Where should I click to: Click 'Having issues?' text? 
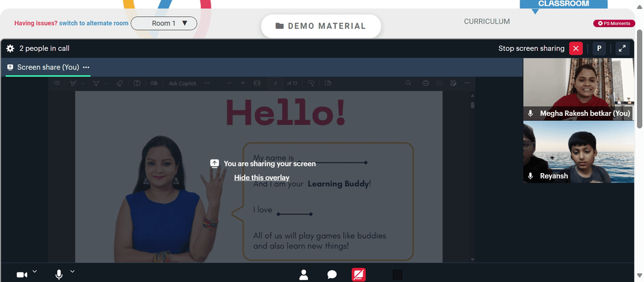click(35, 23)
